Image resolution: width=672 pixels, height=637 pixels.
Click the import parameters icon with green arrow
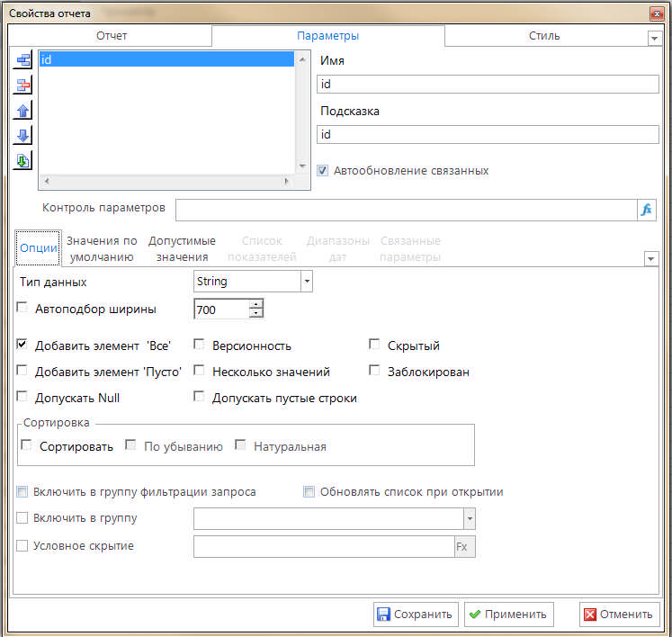[x=22, y=161]
